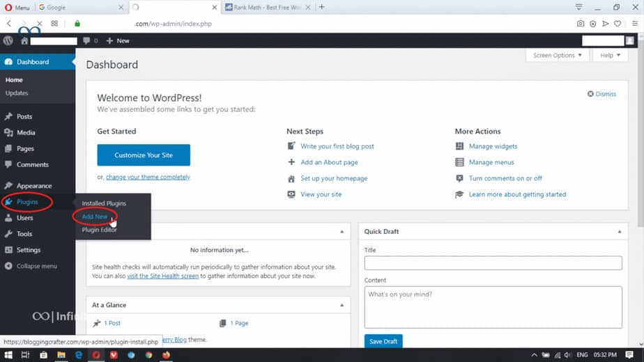Viewport: 644px width, 362px height.
Task: Open the Media menu
Action: (x=26, y=132)
